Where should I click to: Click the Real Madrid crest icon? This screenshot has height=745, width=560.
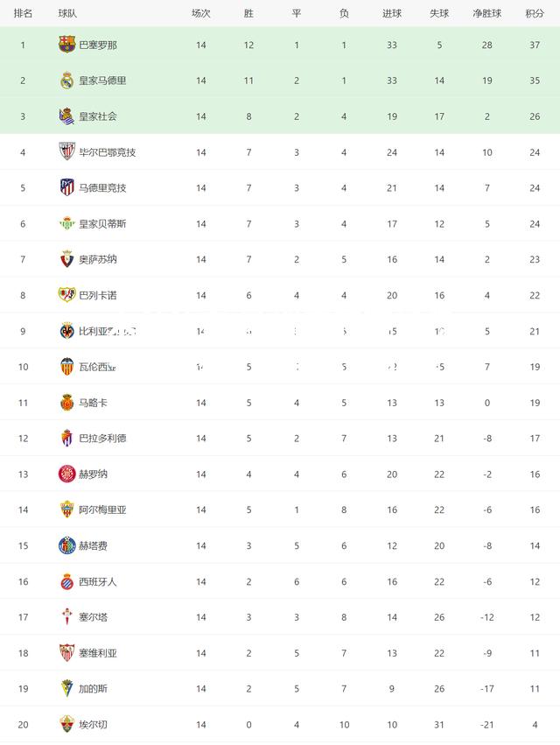(67, 81)
